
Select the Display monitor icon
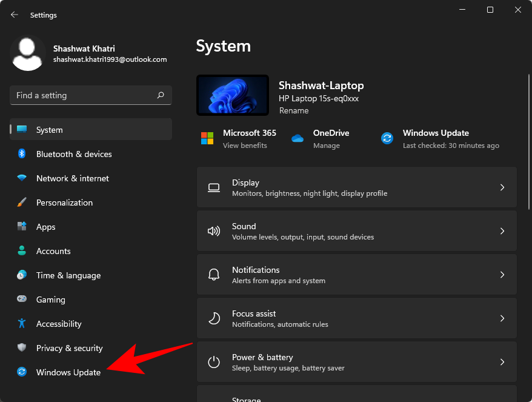(x=214, y=187)
